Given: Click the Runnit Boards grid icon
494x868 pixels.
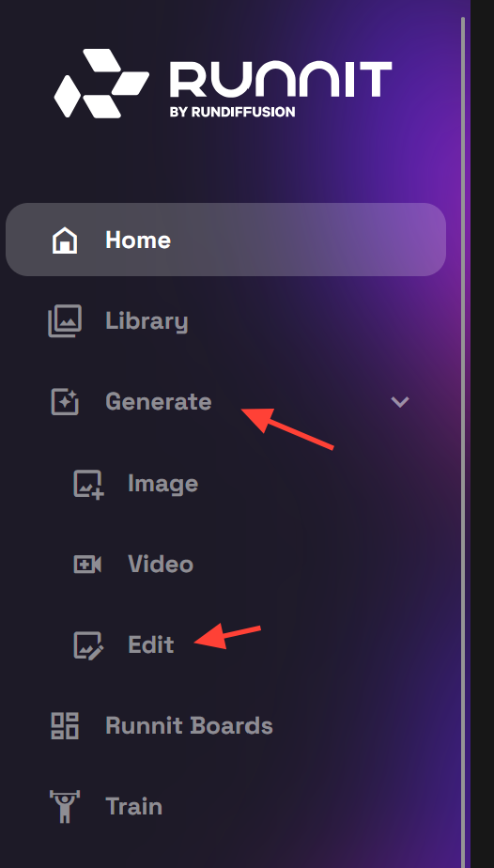Looking at the screenshot, I should click(x=65, y=726).
